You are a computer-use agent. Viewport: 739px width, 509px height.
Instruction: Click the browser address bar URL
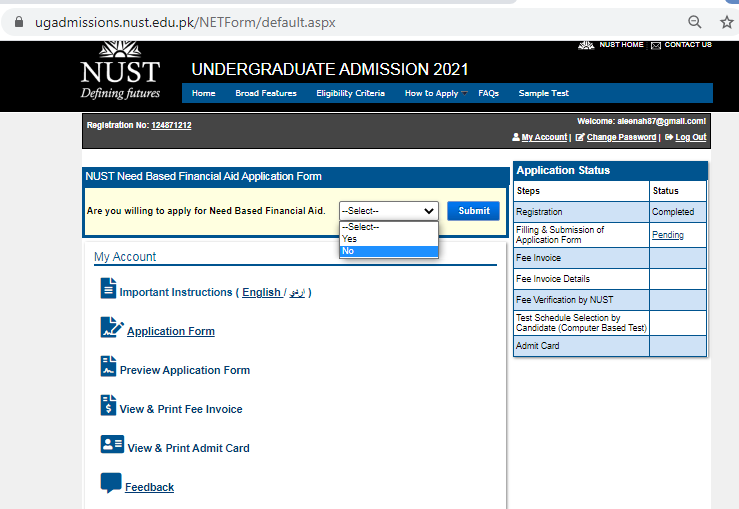pyautogui.click(x=185, y=22)
